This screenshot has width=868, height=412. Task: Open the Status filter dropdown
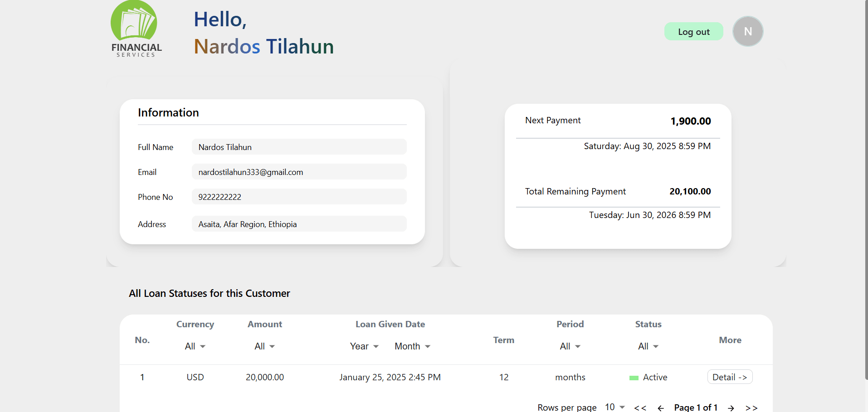click(x=648, y=346)
